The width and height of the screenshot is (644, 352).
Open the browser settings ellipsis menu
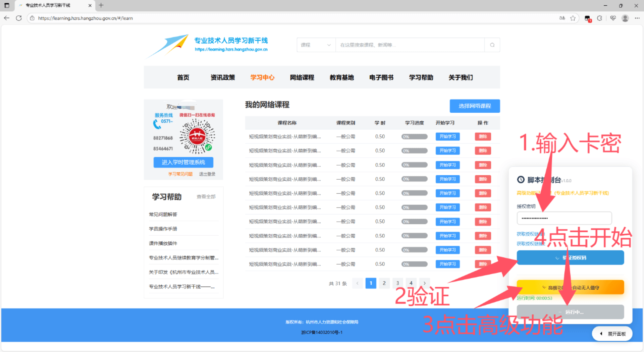pyautogui.click(x=637, y=18)
